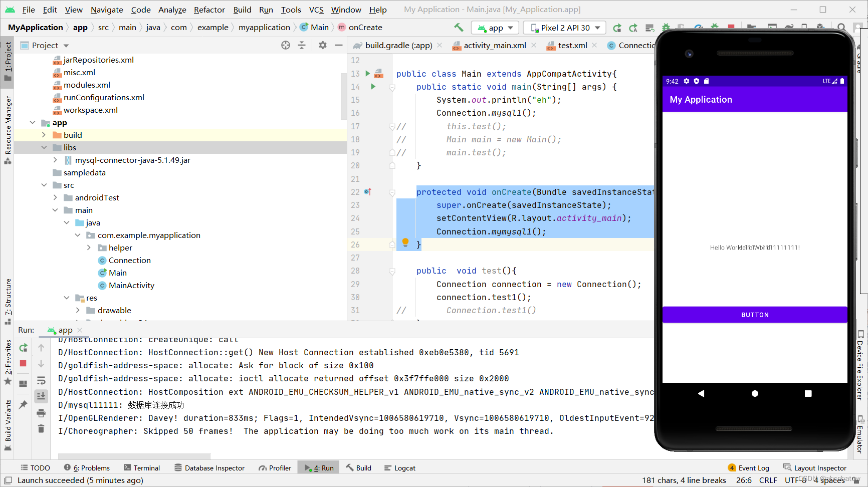The width and height of the screenshot is (868, 487).
Task: Close the test.xml editor tab
Action: 594,45
